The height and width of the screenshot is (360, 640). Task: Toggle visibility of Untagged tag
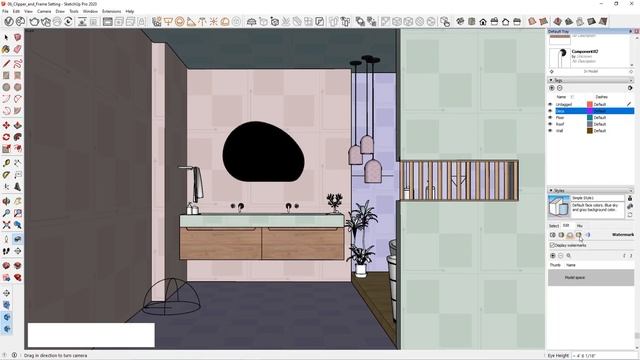(x=550, y=104)
